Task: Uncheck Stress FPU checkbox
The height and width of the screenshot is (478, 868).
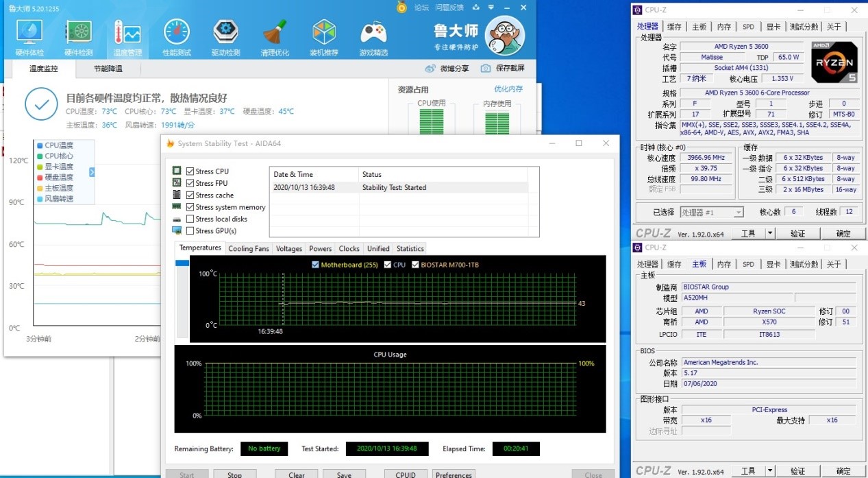Action: tap(190, 183)
